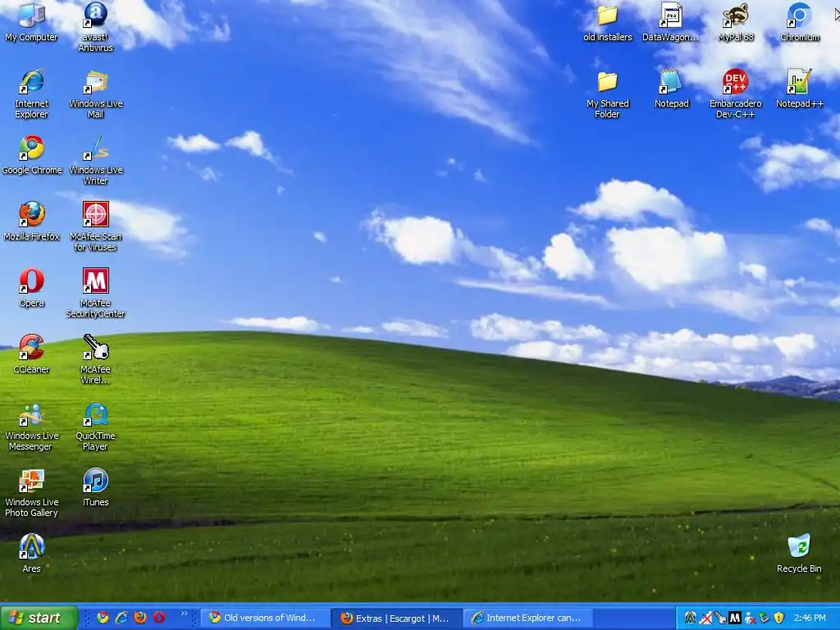Select the McAfee Wireless key shortcut
840x630 pixels.
coord(95,359)
